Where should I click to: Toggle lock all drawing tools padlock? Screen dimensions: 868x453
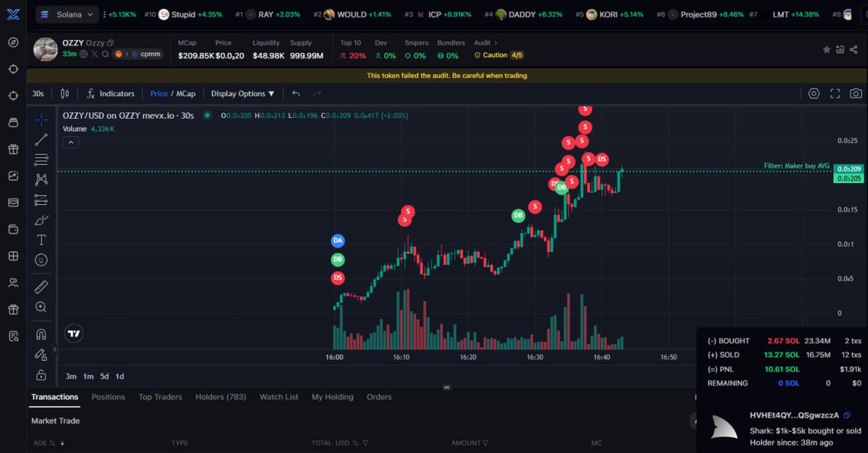coord(41,375)
